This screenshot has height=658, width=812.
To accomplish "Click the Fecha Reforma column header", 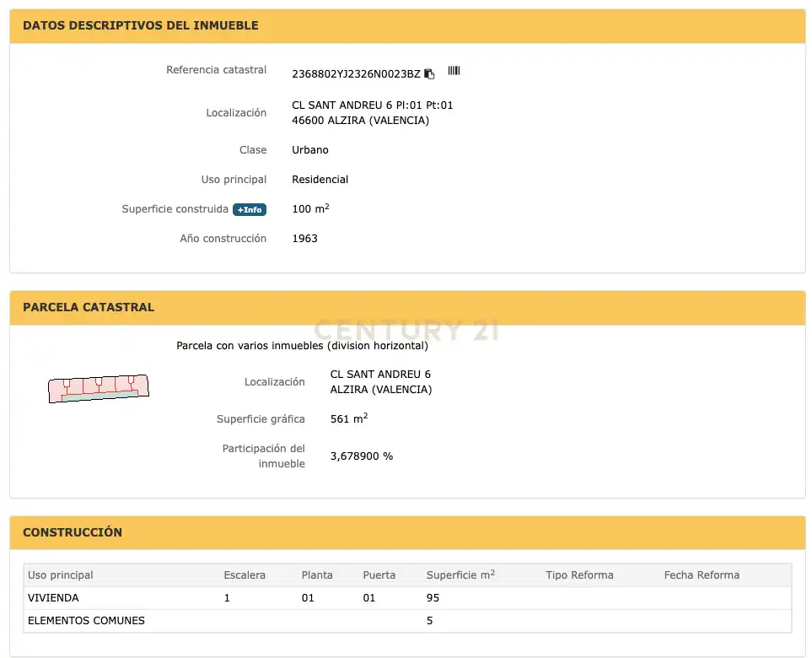I will pyautogui.click(x=702, y=575).
